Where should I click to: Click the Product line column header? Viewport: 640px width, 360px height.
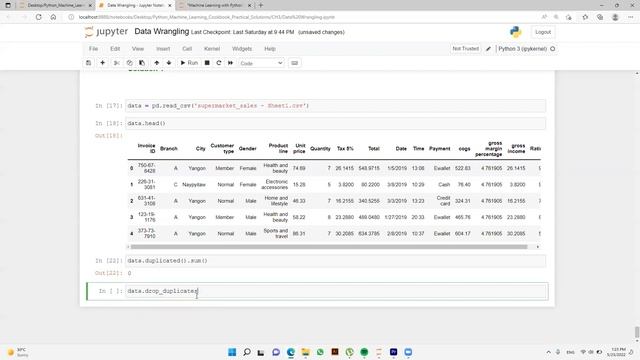[x=278, y=149]
